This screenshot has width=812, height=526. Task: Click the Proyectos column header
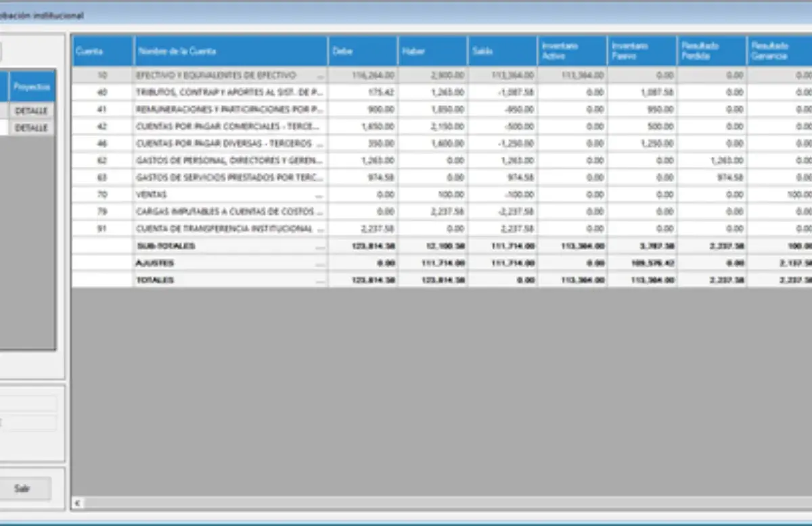[x=32, y=87]
